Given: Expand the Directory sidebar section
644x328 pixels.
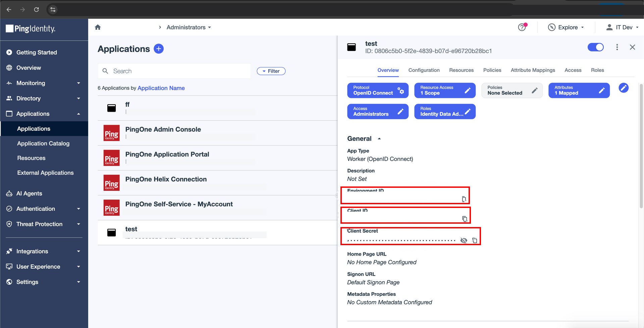Looking at the screenshot, I should [x=44, y=98].
